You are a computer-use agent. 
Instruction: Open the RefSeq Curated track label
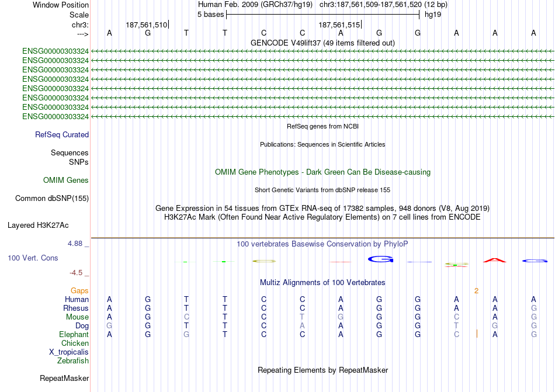click(62, 135)
